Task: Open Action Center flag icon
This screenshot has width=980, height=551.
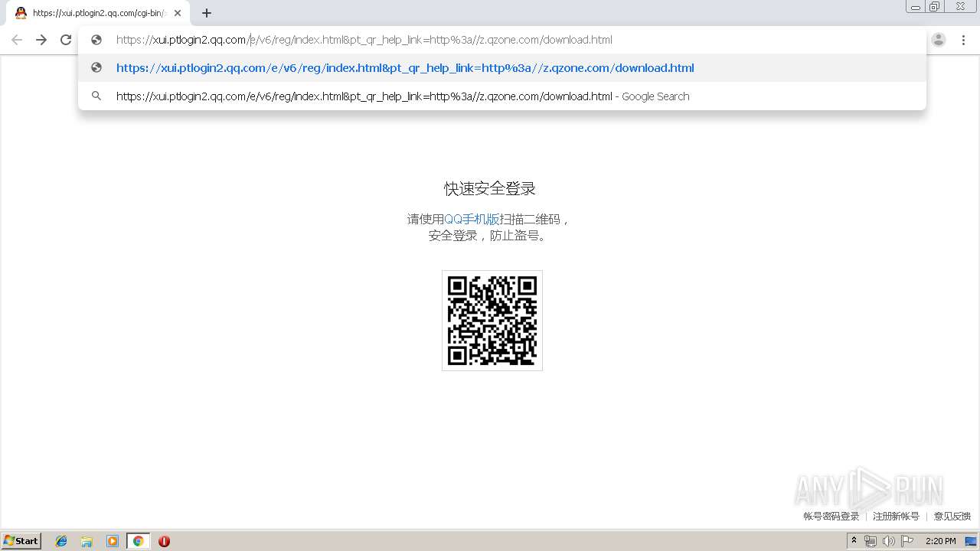Action: click(907, 541)
